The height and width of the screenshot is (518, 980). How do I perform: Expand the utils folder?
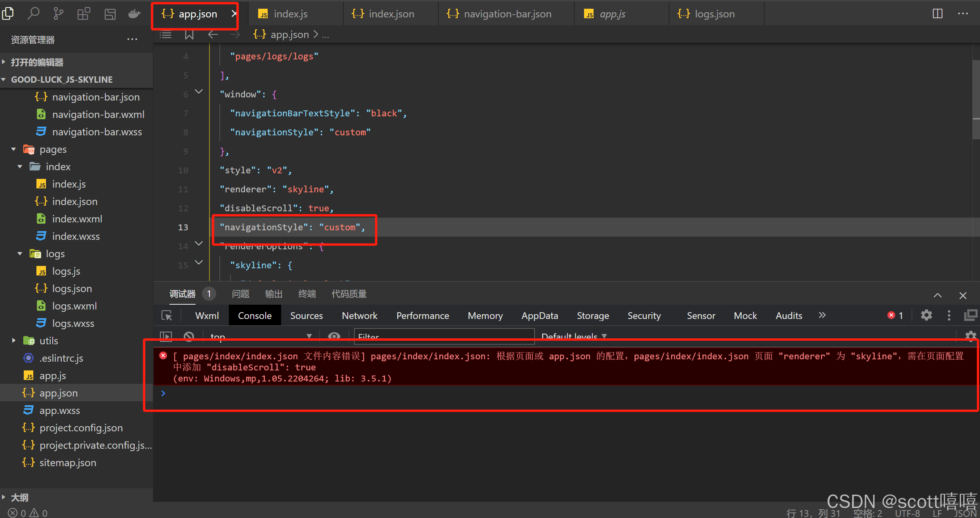click(13, 340)
